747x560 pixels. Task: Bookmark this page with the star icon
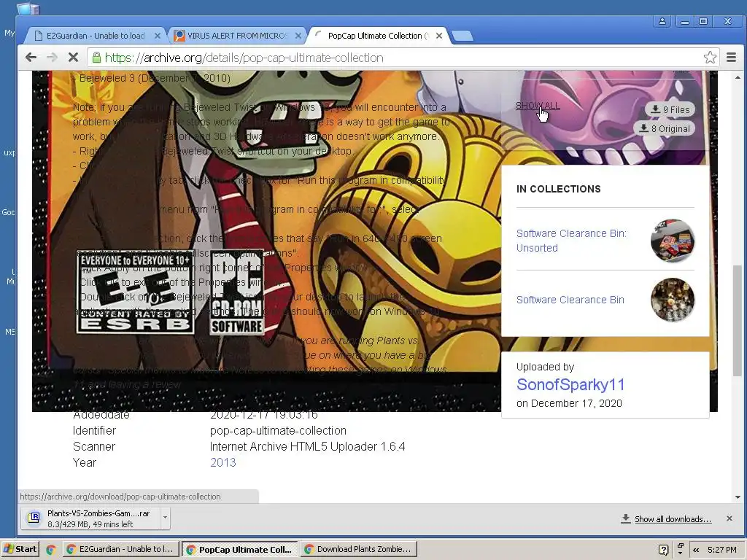point(710,58)
